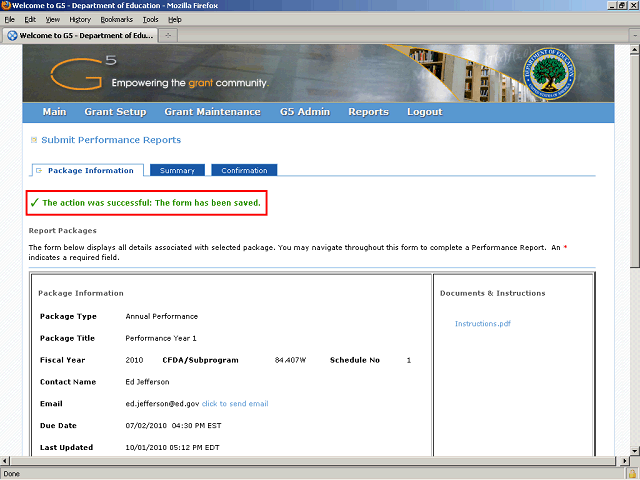Click the arrow icon on the Package Information tab
Image resolution: width=640 pixels, height=480 pixels.
[x=39, y=171]
